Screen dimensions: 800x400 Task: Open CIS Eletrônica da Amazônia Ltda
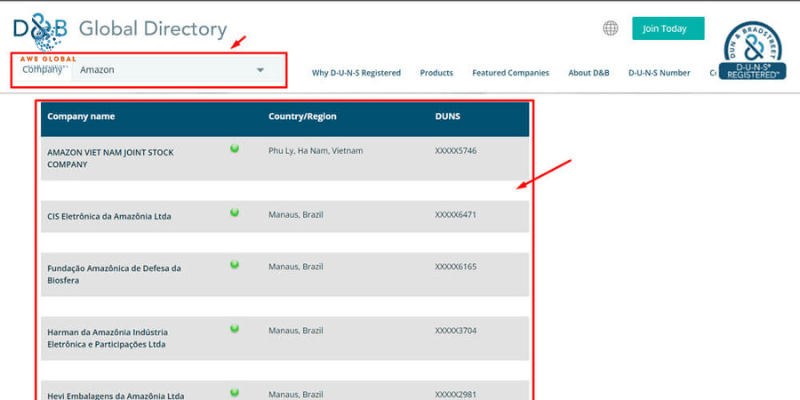109,216
